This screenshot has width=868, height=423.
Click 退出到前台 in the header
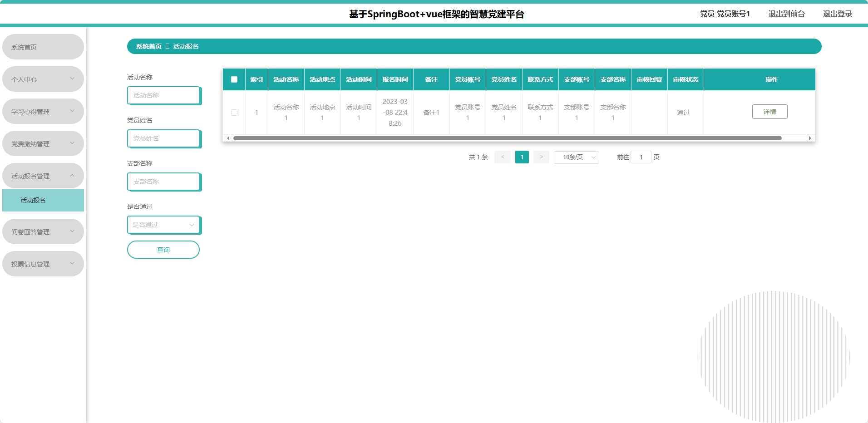click(786, 14)
